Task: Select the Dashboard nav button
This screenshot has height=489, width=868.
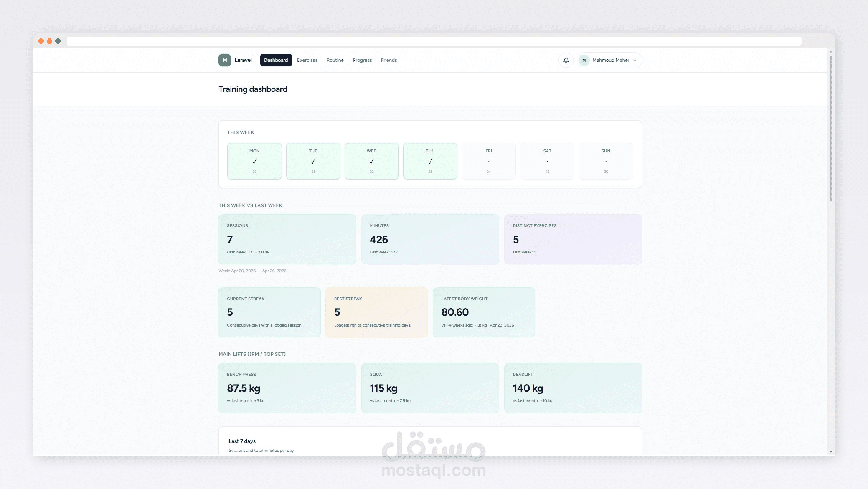Action: (x=276, y=60)
